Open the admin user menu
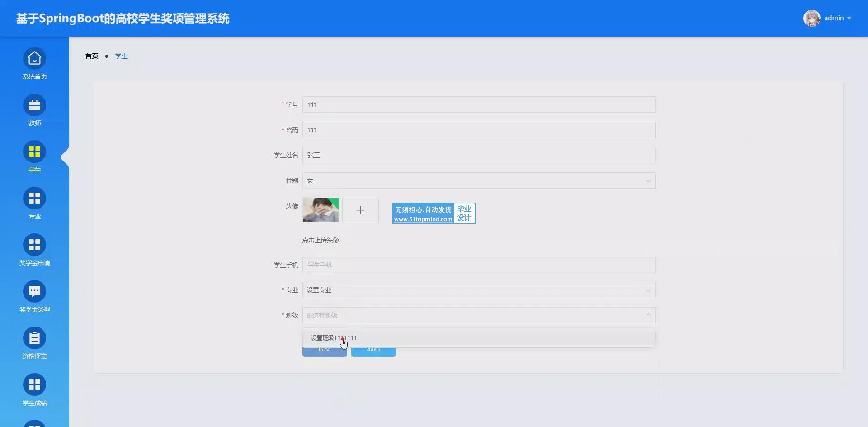The height and width of the screenshot is (427, 868). pos(828,18)
